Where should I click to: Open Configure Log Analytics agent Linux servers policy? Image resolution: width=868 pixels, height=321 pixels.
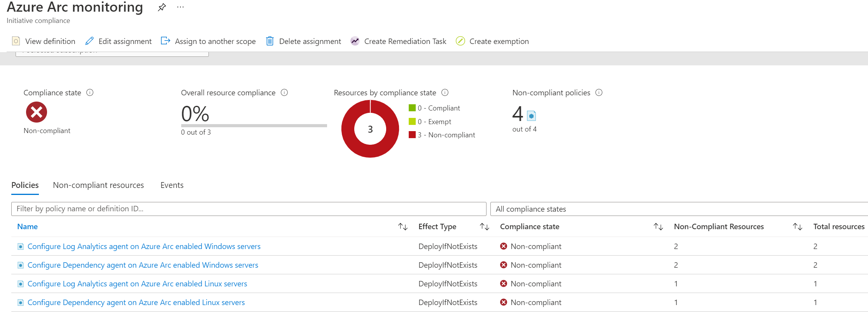point(137,284)
